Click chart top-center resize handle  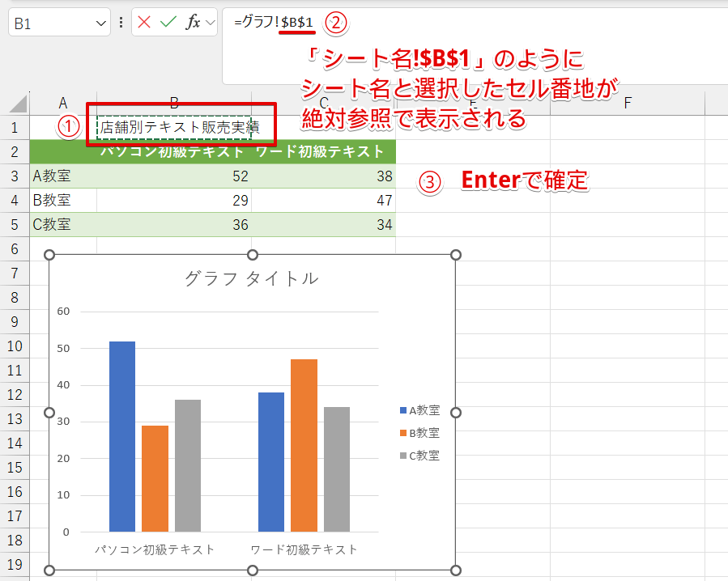pyautogui.click(x=253, y=255)
